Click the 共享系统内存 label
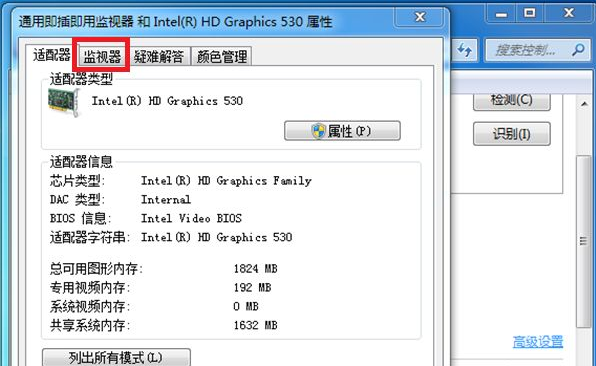The height and width of the screenshot is (366, 596). point(90,325)
